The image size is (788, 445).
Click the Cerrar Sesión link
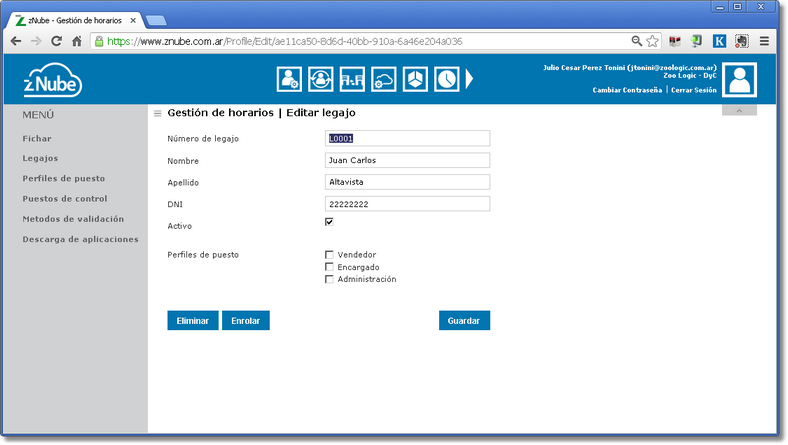coord(693,90)
